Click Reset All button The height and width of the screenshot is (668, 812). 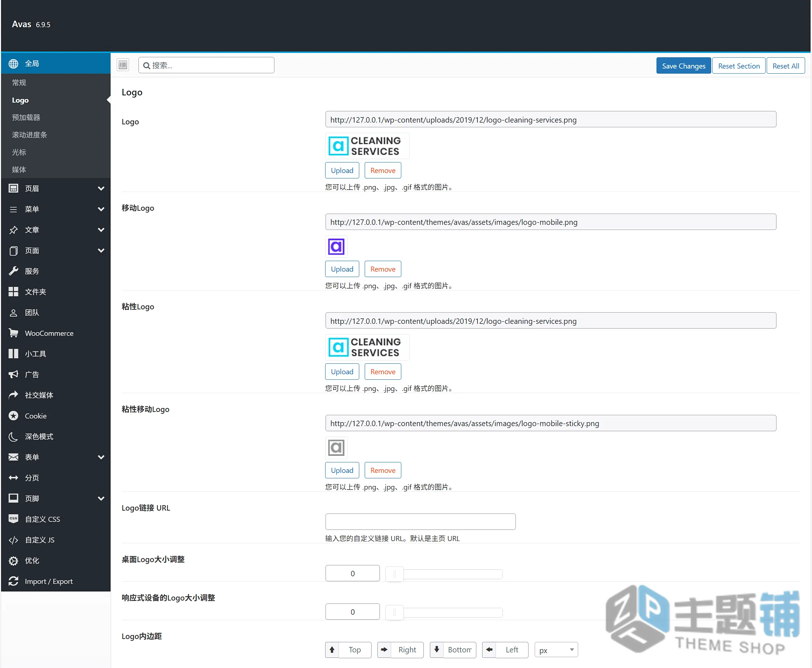pos(786,66)
